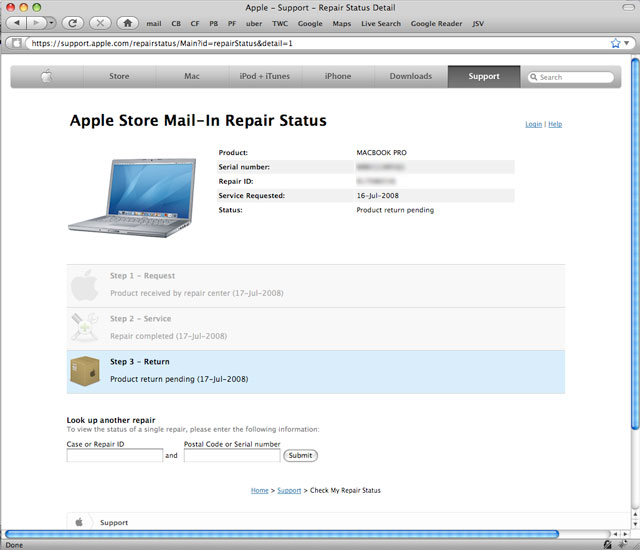Open the 'mail' bookmark

coord(154,24)
